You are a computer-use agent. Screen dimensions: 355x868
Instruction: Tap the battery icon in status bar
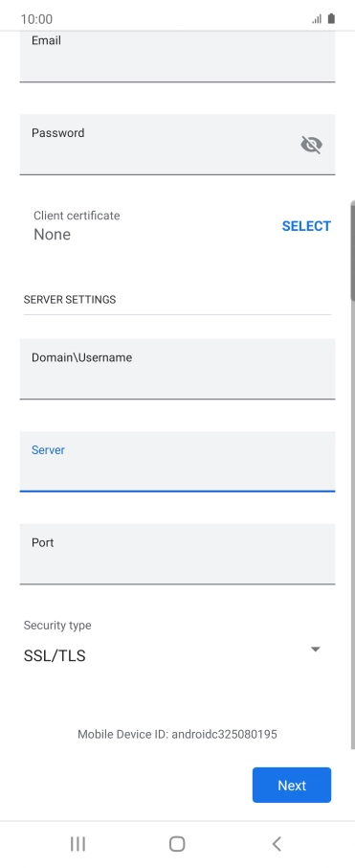click(331, 19)
